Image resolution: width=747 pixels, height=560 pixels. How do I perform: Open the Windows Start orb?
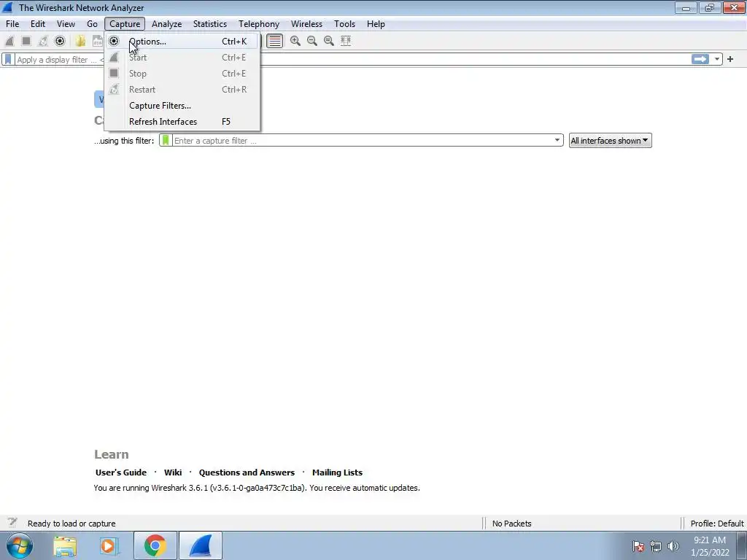coord(20,545)
